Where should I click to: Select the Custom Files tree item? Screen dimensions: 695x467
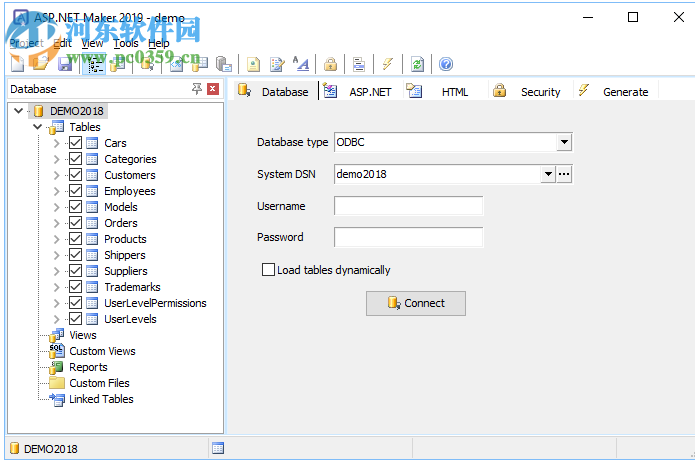99,383
